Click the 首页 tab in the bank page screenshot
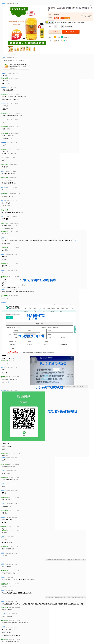Image resolution: width=94 pixels, height=644 pixels. click(x=26, y=308)
